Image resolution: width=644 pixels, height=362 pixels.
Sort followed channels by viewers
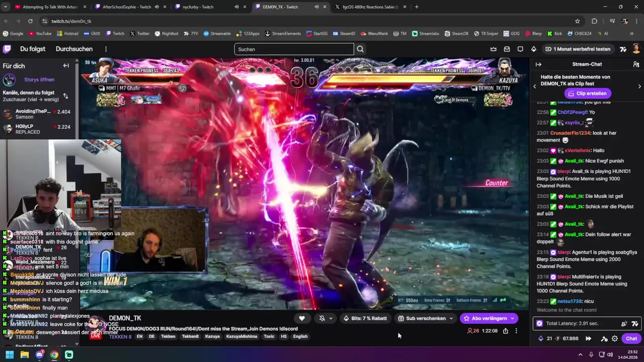[65, 96]
